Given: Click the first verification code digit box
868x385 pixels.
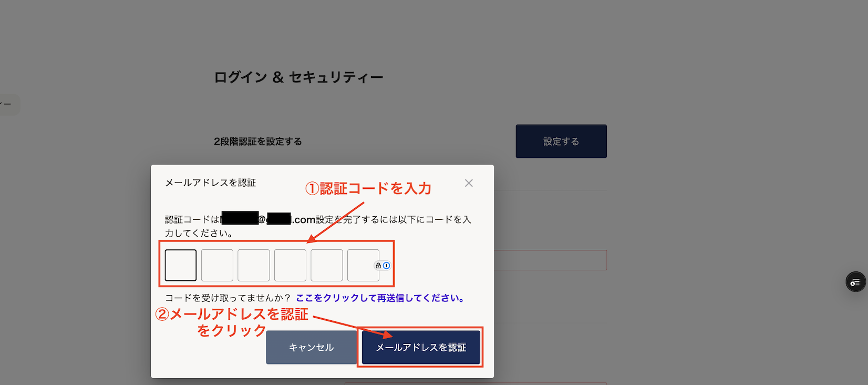Looking at the screenshot, I should pyautogui.click(x=181, y=265).
